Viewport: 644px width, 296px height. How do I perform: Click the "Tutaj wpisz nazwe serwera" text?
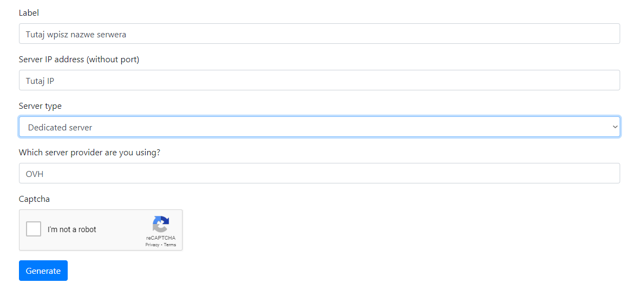76,35
